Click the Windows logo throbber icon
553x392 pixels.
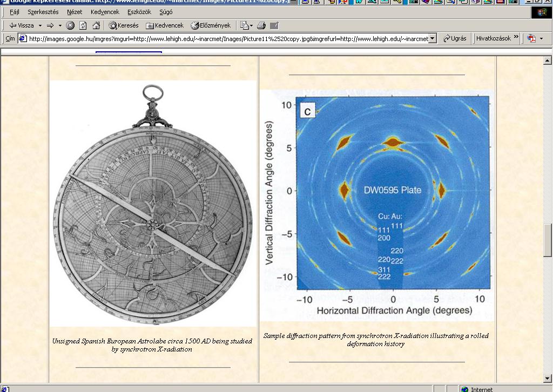click(x=541, y=12)
